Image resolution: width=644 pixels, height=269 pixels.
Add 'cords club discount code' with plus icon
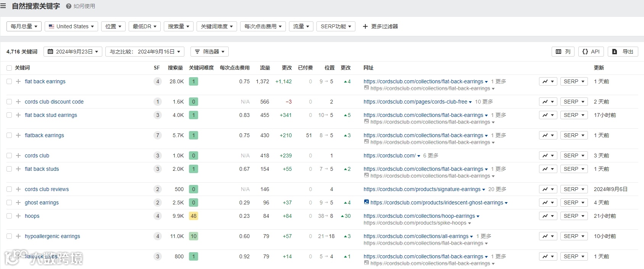[18, 102]
